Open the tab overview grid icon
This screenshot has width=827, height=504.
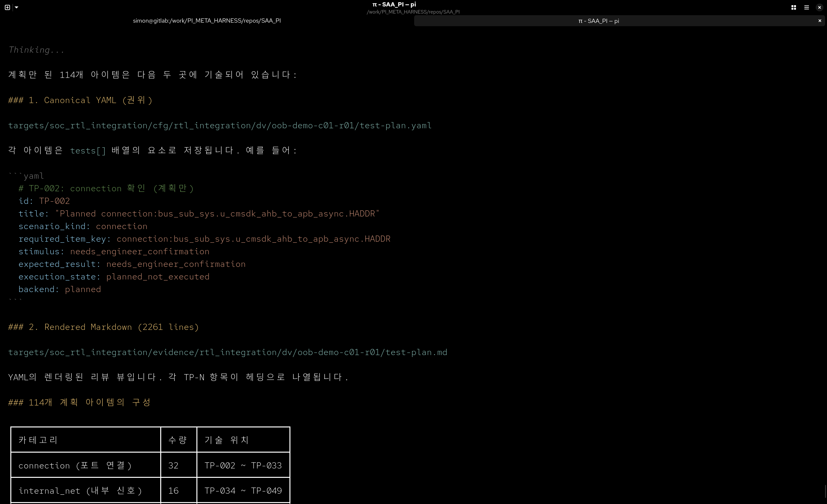793,7
